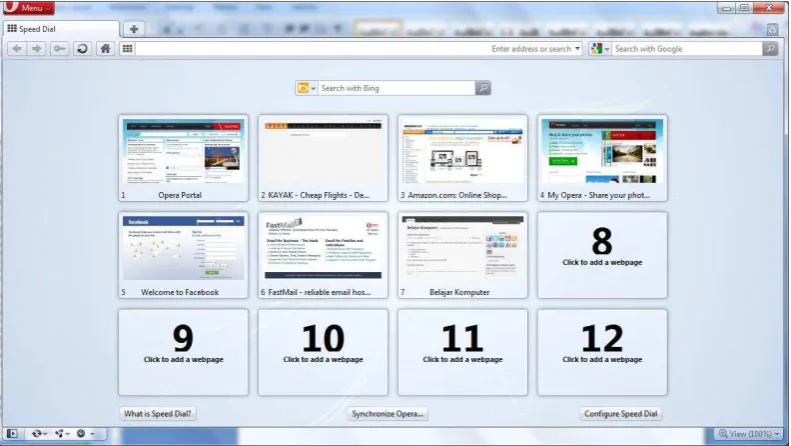Click the Google search magnifier button
The width and height of the screenshot is (791, 446).
[x=770, y=48]
